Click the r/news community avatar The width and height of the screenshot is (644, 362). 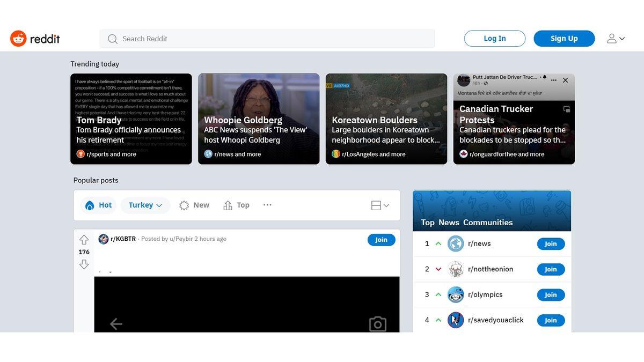coord(456,243)
